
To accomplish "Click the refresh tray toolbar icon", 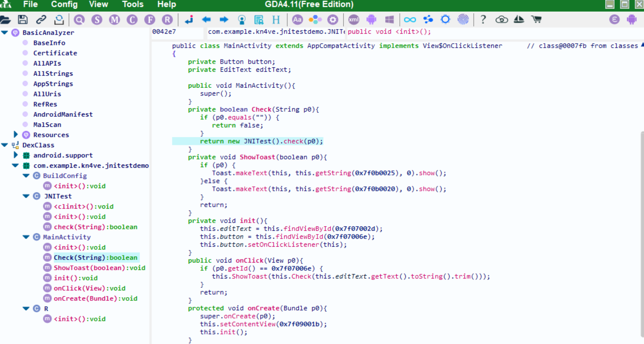I will point(59,20).
